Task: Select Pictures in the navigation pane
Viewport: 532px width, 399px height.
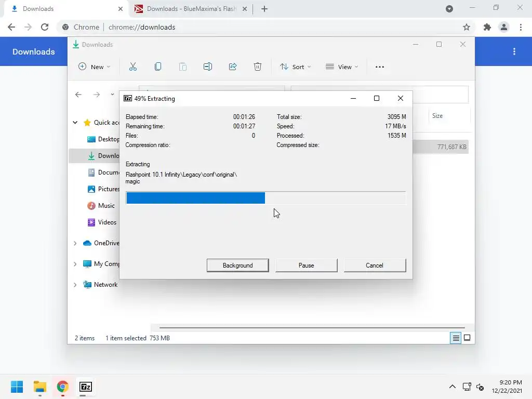Action: [103, 189]
